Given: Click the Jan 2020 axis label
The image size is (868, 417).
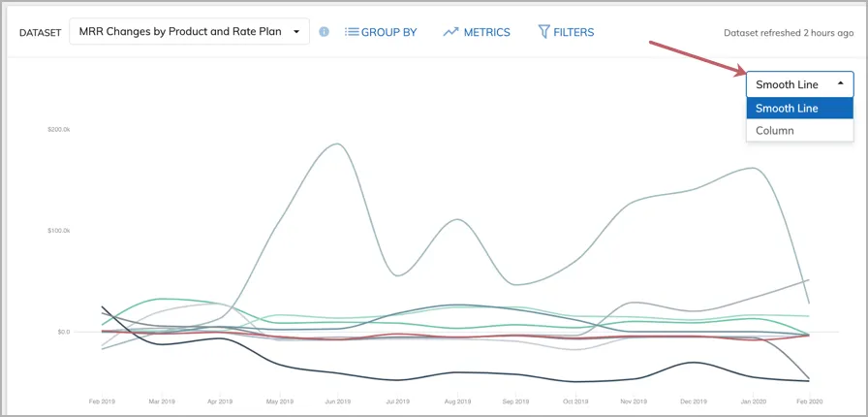Looking at the screenshot, I should click(x=753, y=401).
